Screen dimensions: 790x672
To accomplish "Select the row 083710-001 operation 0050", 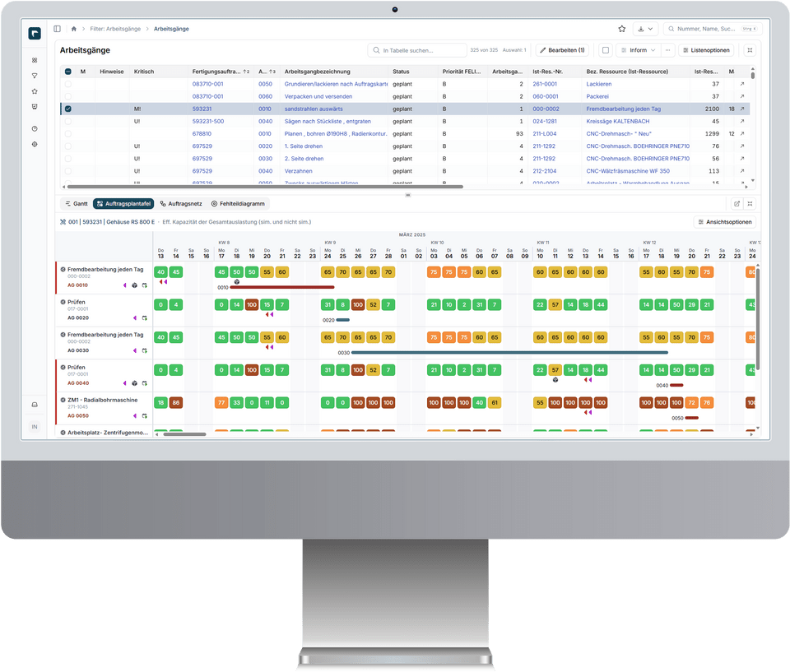I will click(x=68, y=84).
